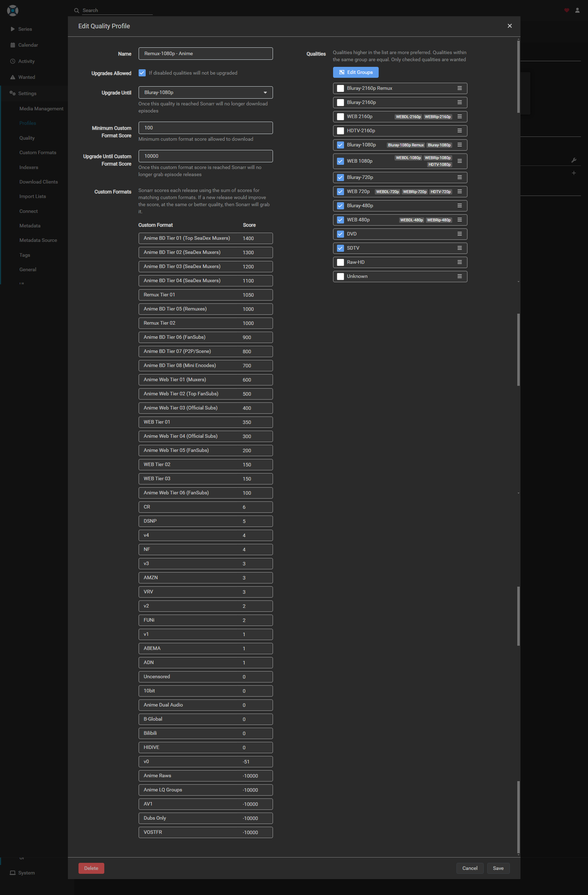
Task: Click the Edit Groups button
Action: click(x=355, y=72)
